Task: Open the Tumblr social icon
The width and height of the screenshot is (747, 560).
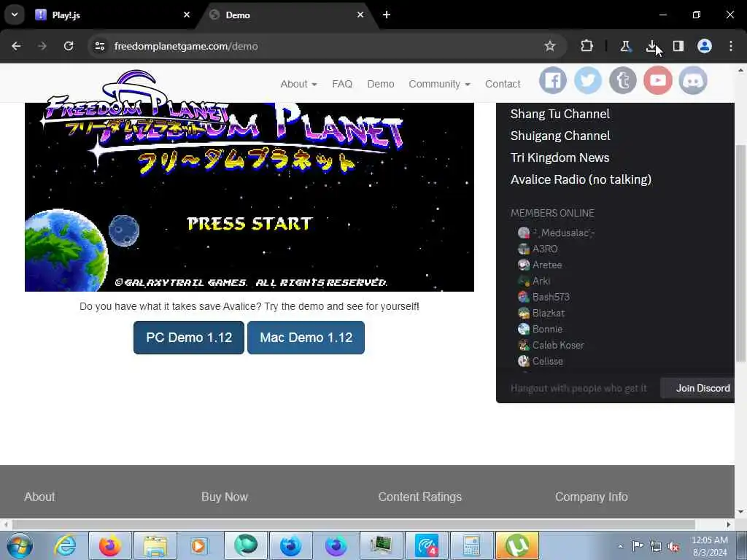Action: (x=623, y=80)
